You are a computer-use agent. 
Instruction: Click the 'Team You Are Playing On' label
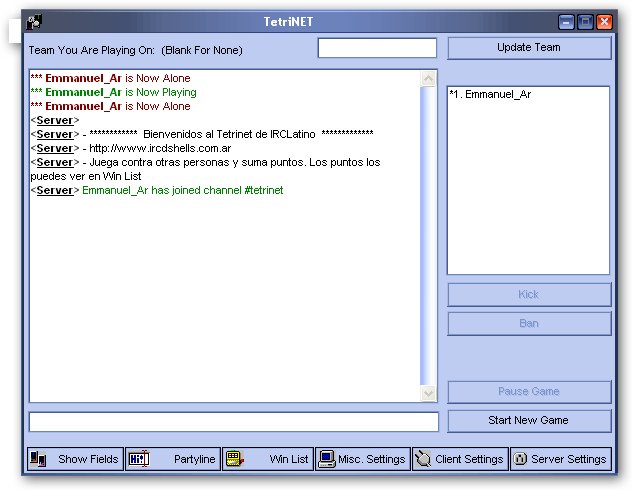(136, 50)
